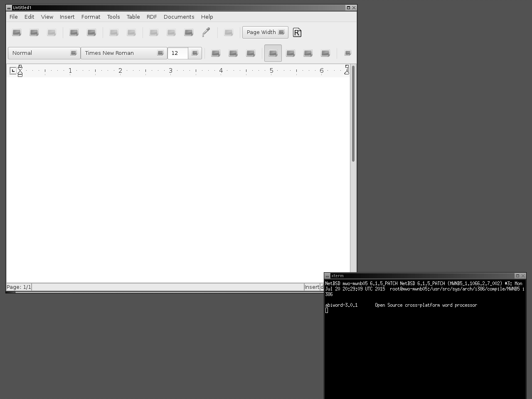Click the left indent marker on the ruler
This screenshot has width=532, height=399.
(20, 71)
